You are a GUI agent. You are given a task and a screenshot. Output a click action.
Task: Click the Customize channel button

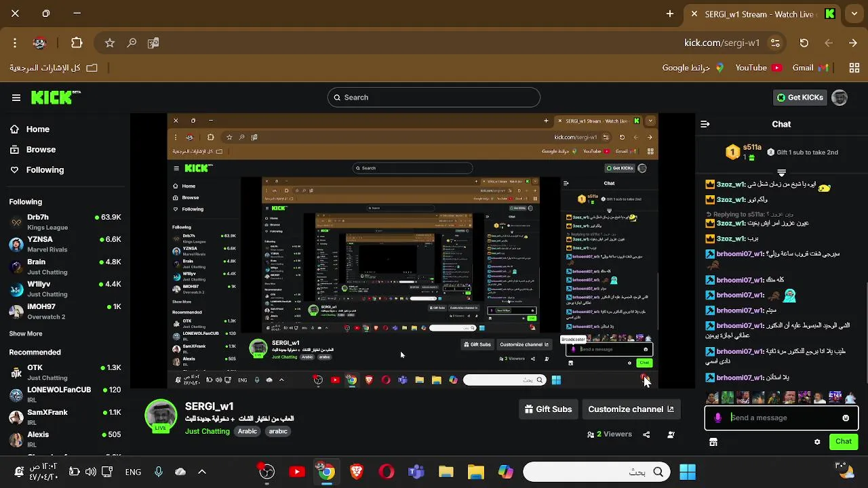(x=631, y=409)
